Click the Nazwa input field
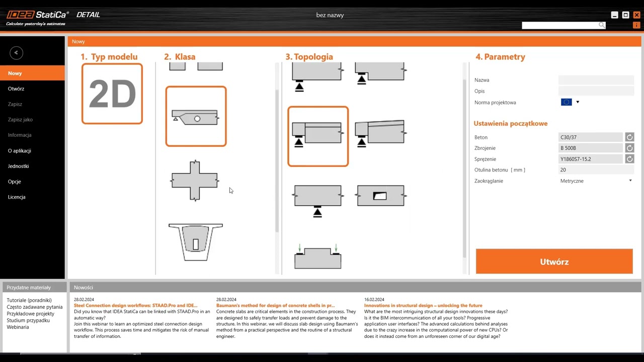The height and width of the screenshot is (362, 644). point(596,80)
